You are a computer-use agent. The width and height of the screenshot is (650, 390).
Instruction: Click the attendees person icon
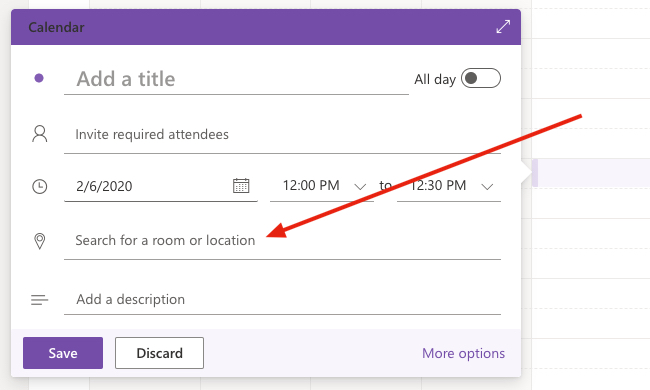pos(40,134)
